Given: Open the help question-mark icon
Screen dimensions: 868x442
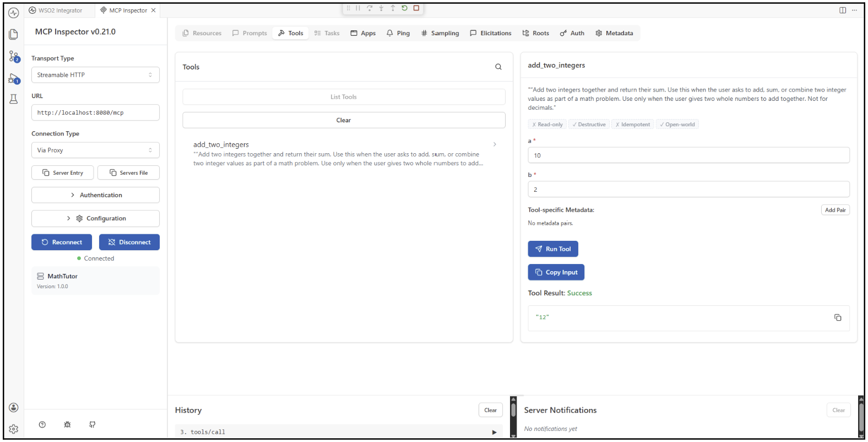Looking at the screenshot, I should 42,425.
